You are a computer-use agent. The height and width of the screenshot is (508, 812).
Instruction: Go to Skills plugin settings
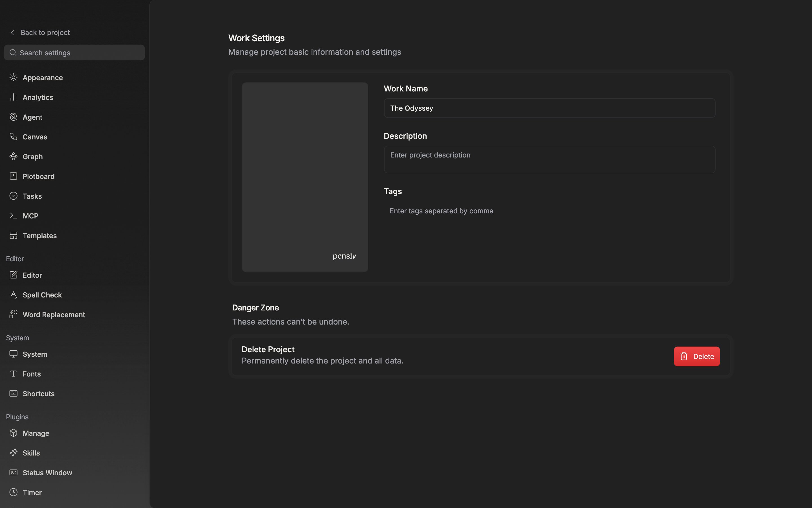74,453
